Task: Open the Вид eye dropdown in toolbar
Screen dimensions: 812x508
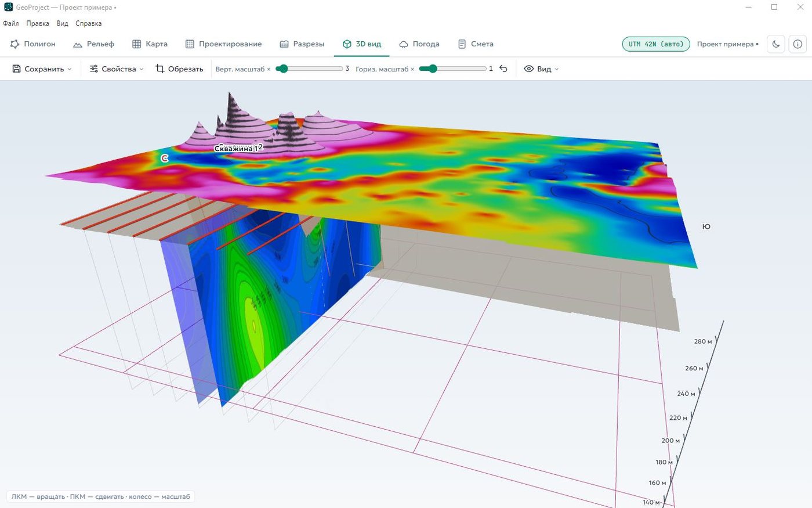Action: tap(541, 69)
